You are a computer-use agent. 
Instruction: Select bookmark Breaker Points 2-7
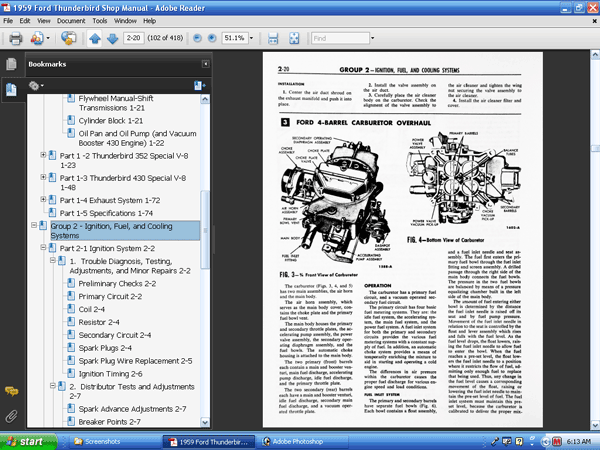[109, 422]
